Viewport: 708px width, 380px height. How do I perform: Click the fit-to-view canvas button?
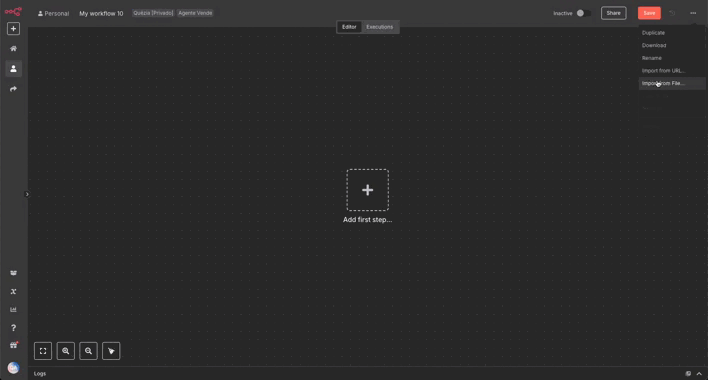(43, 351)
